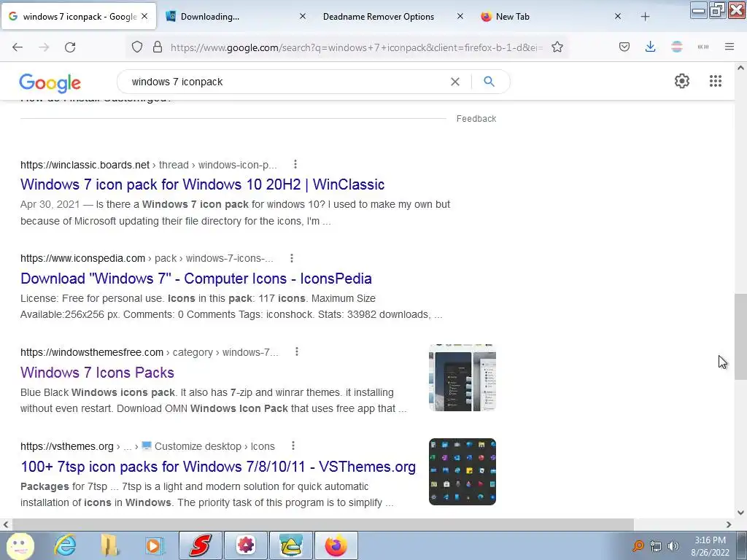Click the scroll down arrow button
The height and width of the screenshot is (560, 747).
pos(740,513)
